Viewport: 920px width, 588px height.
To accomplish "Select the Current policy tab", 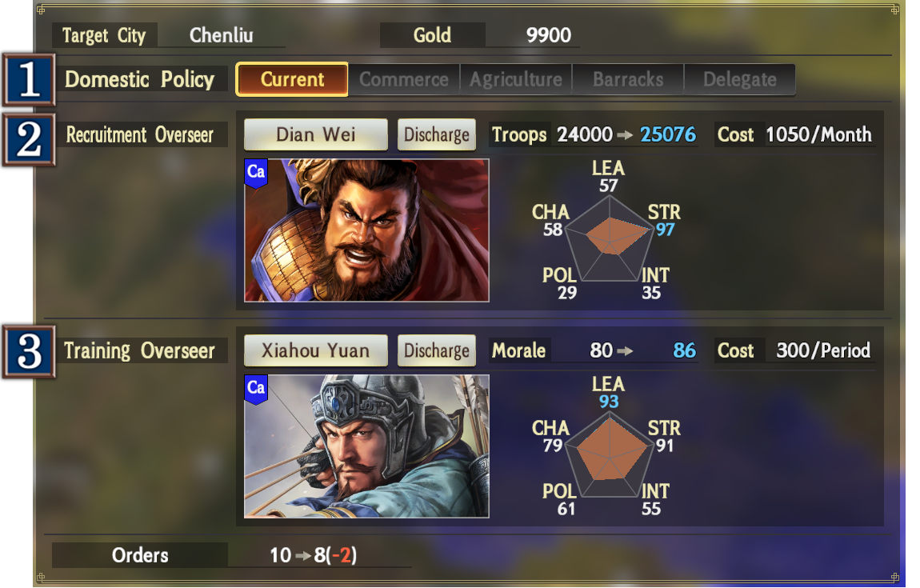I will point(292,79).
